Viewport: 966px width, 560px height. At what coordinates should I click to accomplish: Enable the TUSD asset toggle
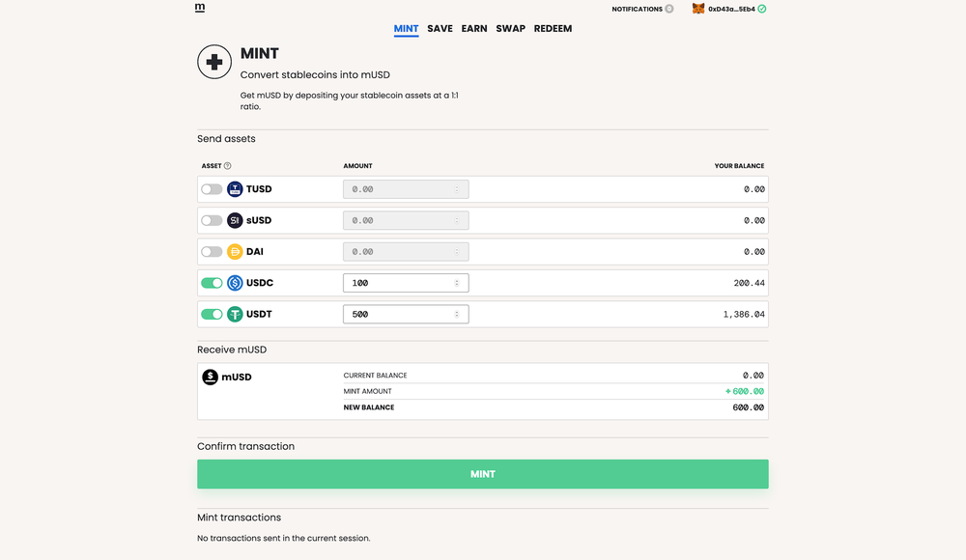coord(212,189)
